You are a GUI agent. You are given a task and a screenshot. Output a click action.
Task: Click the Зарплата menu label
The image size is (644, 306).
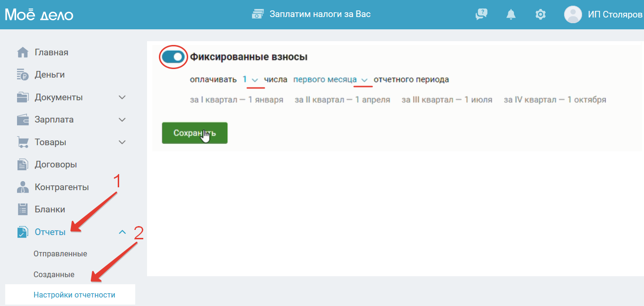(54, 120)
